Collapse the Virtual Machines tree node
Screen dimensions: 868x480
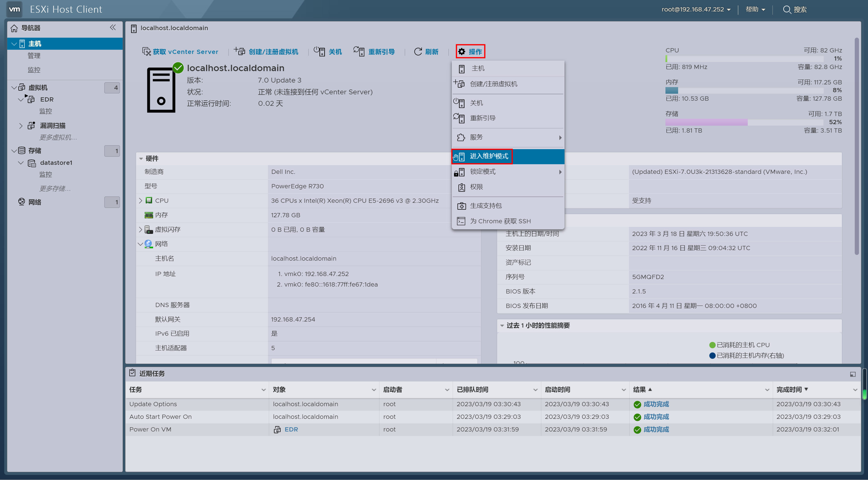tap(14, 88)
